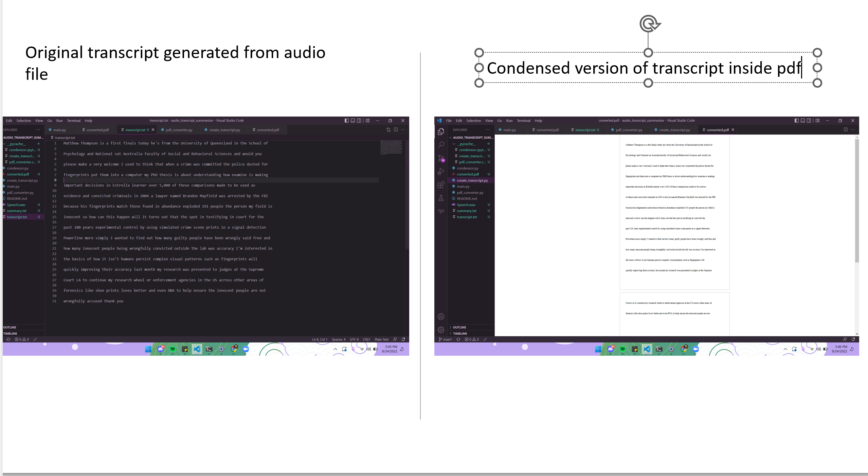
Task: Open the Manage gear icon in VS Code
Action: [441, 330]
